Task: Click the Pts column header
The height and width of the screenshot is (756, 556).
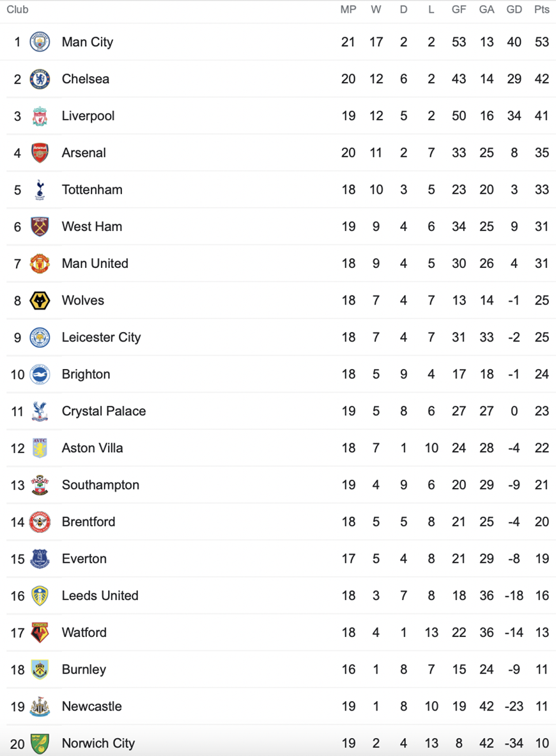Action: point(541,10)
